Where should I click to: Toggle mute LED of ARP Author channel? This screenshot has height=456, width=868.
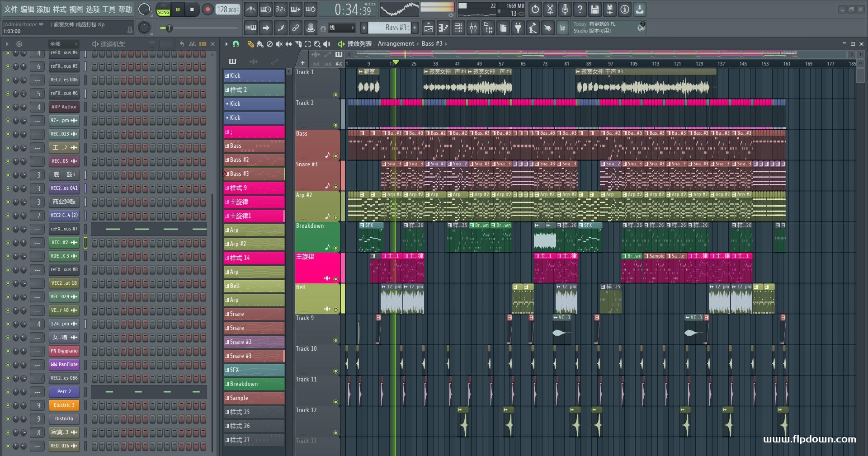[x=8, y=107]
